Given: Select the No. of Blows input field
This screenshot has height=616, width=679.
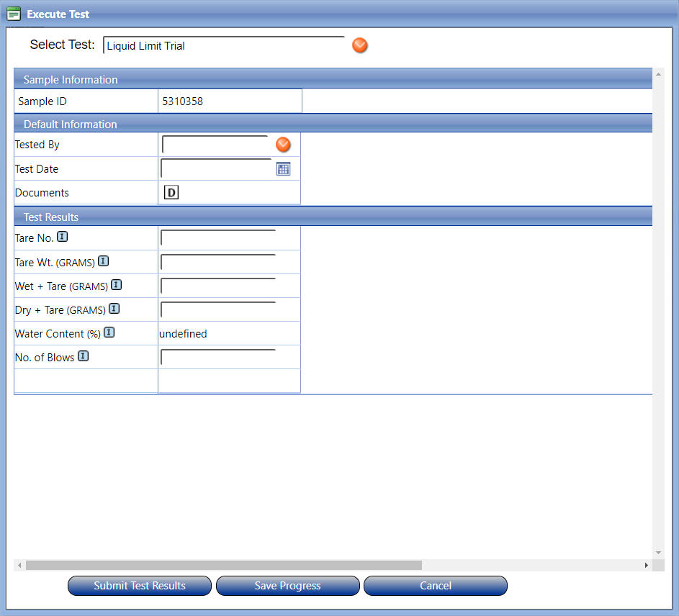Looking at the screenshot, I should tap(218, 358).
